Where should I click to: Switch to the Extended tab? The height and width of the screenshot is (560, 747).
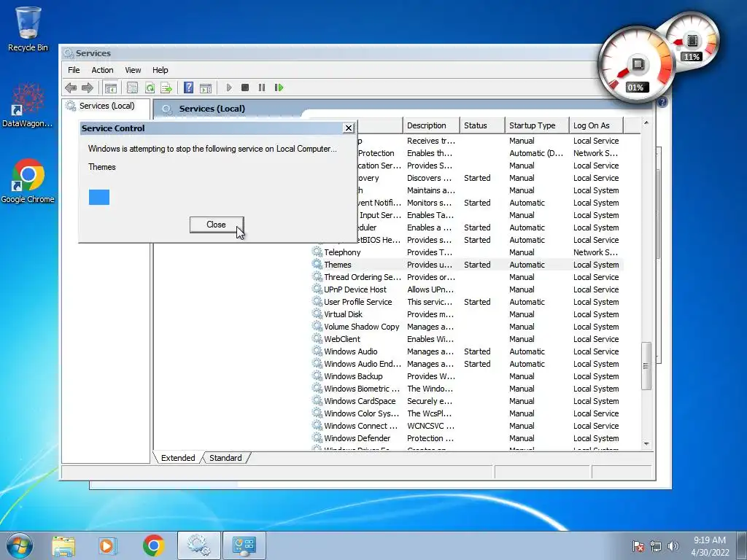[x=178, y=458]
